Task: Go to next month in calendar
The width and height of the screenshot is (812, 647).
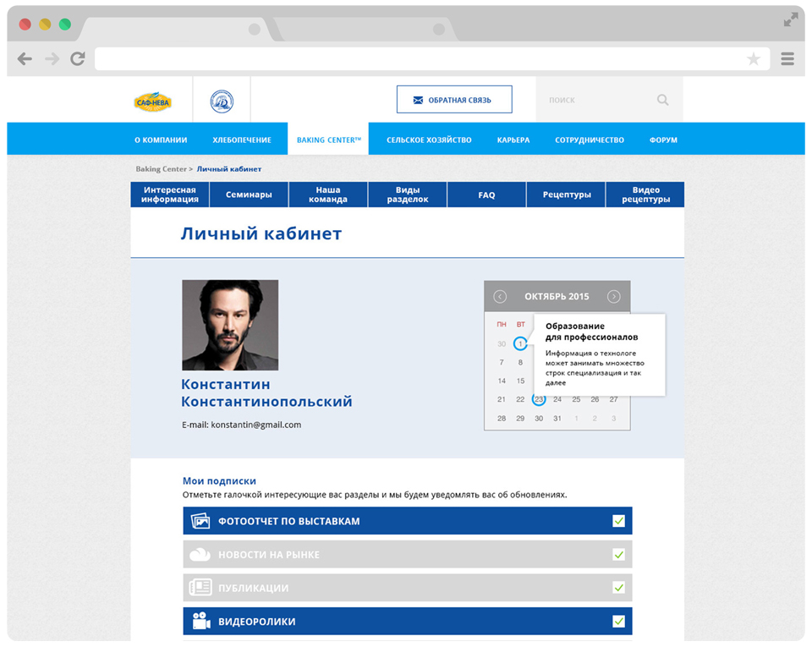Action: pos(614,297)
